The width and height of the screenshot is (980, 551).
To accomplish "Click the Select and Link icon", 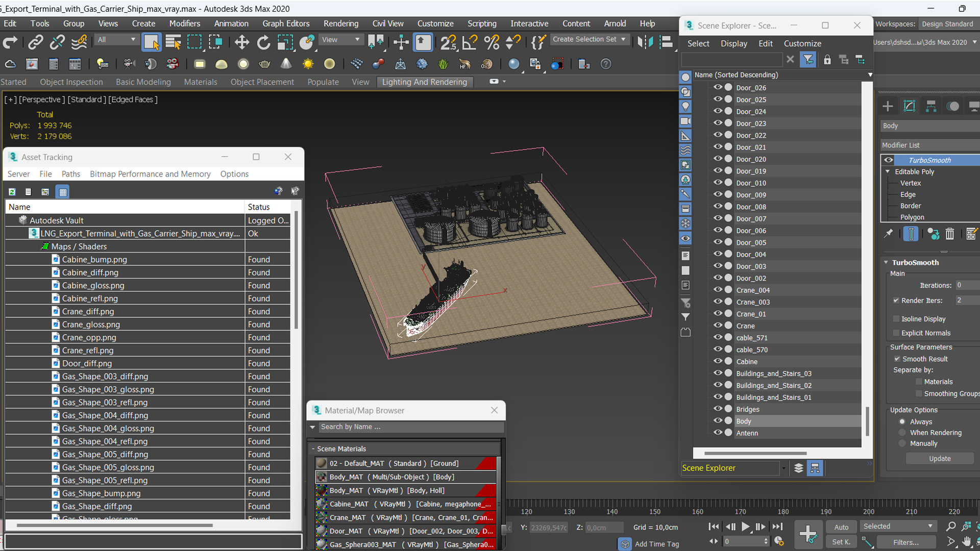I will (x=35, y=42).
